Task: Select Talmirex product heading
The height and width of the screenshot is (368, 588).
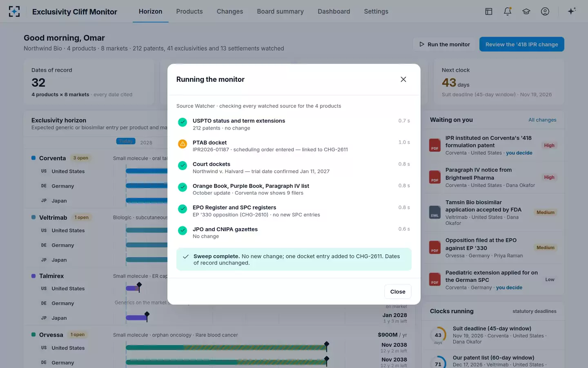Action: pos(51,276)
